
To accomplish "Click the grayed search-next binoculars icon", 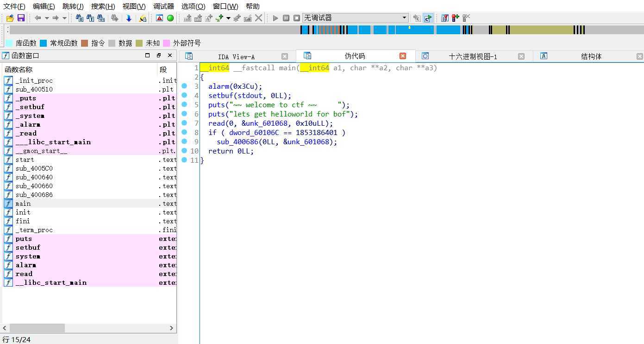I will tap(114, 18).
